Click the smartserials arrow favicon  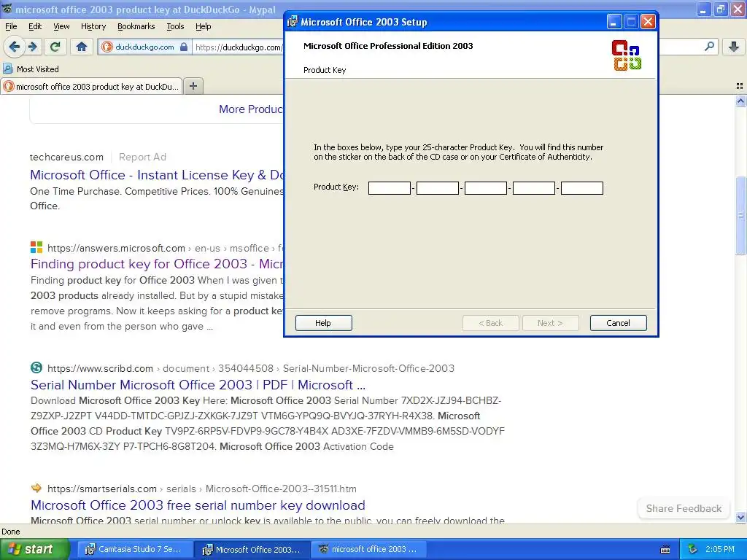[36, 488]
